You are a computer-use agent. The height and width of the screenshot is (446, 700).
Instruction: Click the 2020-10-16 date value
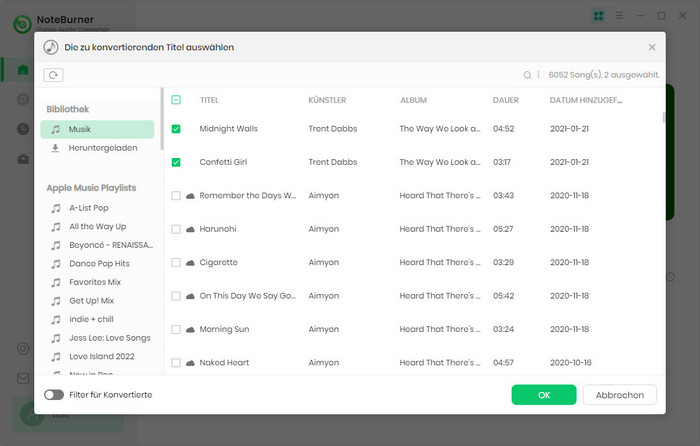coord(571,363)
